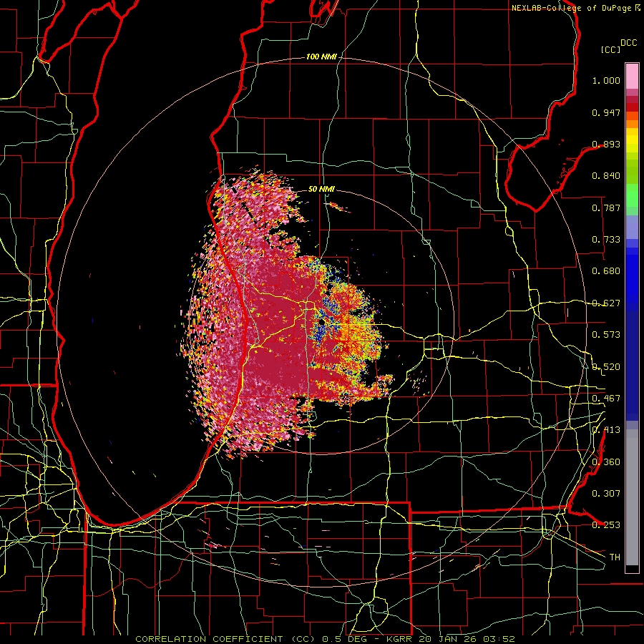Viewport: 644px width, 644px height.
Task: Select the 0.733 scale value
Action: click(x=606, y=240)
